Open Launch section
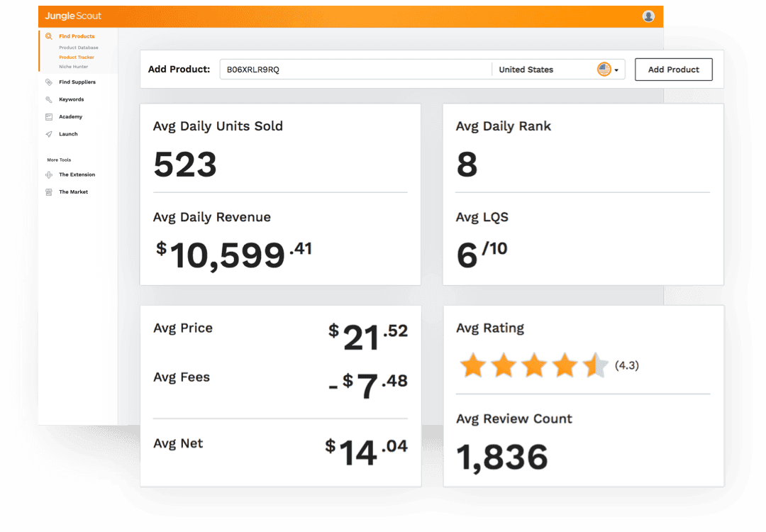 [68, 134]
